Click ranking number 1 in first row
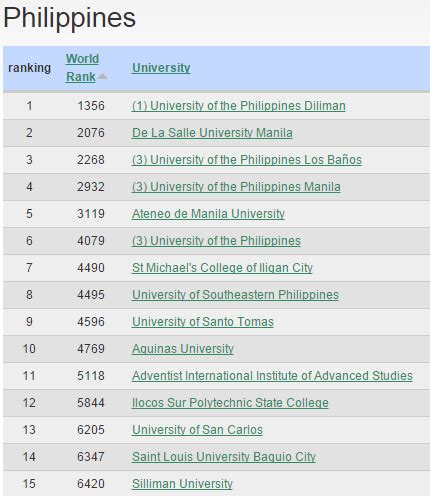 coord(29,106)
